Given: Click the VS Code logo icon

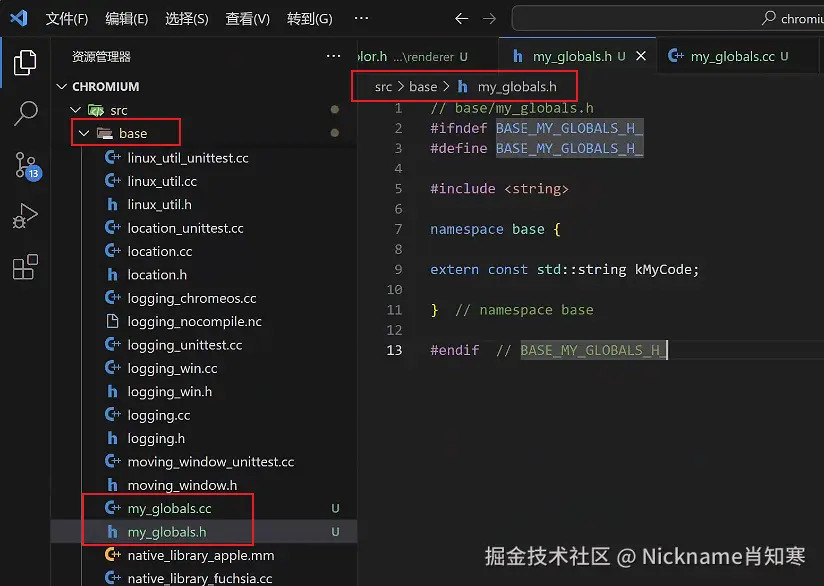Looking at the screenshot, I should coord(18,18).
